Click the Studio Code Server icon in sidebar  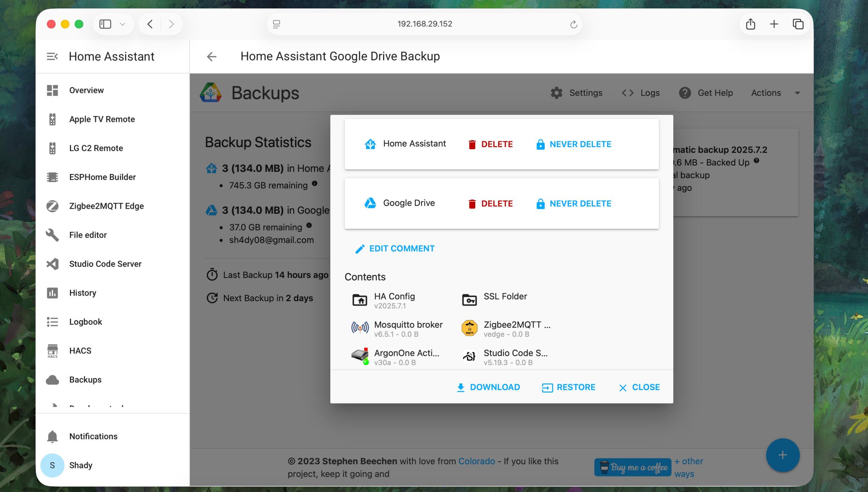(x=52, y=264)
